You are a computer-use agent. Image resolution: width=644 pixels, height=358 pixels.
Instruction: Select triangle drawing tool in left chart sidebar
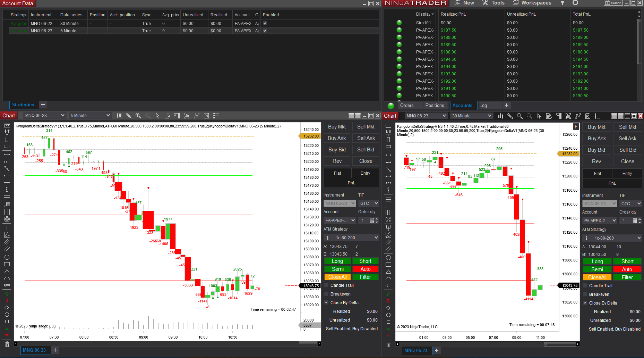coord(7,271)
